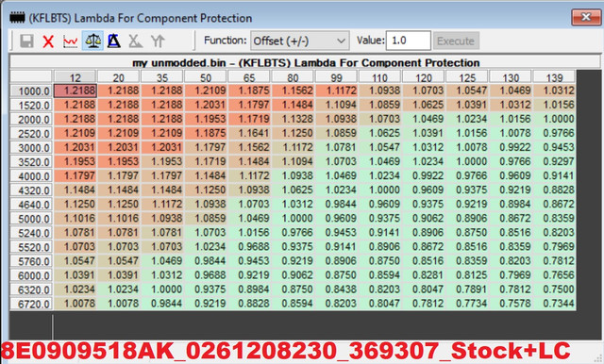Select column header 12
This screenshot has width=604, height=364.
75,77
